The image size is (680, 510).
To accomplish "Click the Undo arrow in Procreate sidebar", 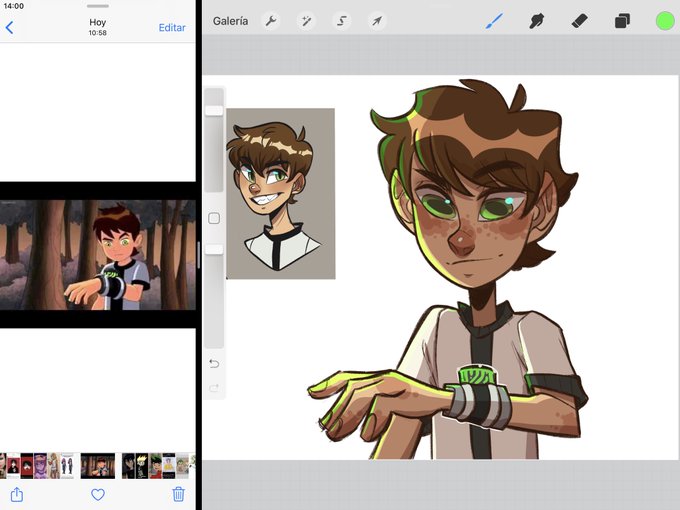I will coord(214,363).
